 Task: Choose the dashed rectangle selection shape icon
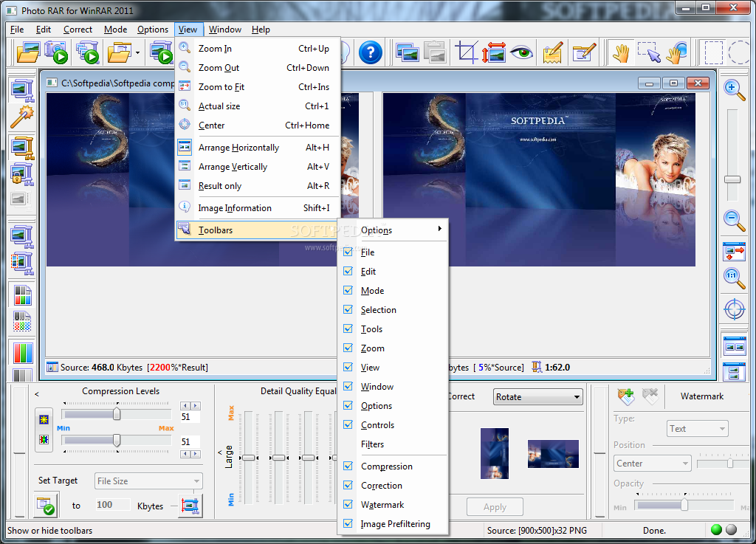(714, 52)
